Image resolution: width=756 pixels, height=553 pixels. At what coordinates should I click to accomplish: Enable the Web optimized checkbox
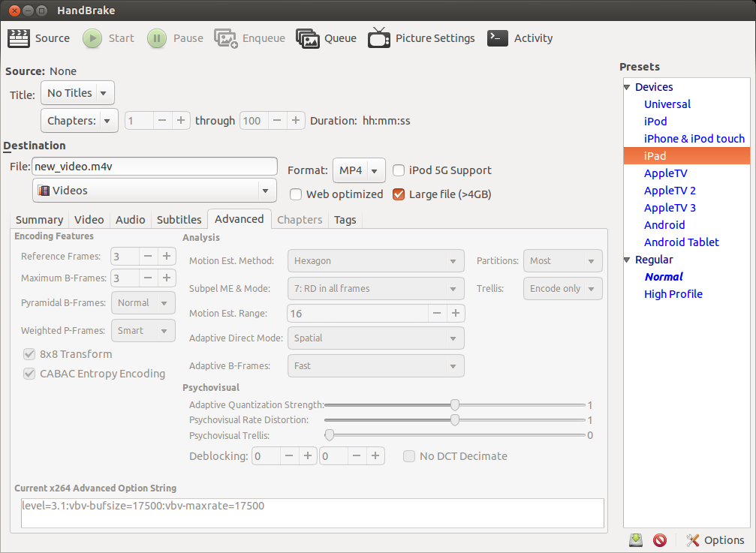point(296,194)
